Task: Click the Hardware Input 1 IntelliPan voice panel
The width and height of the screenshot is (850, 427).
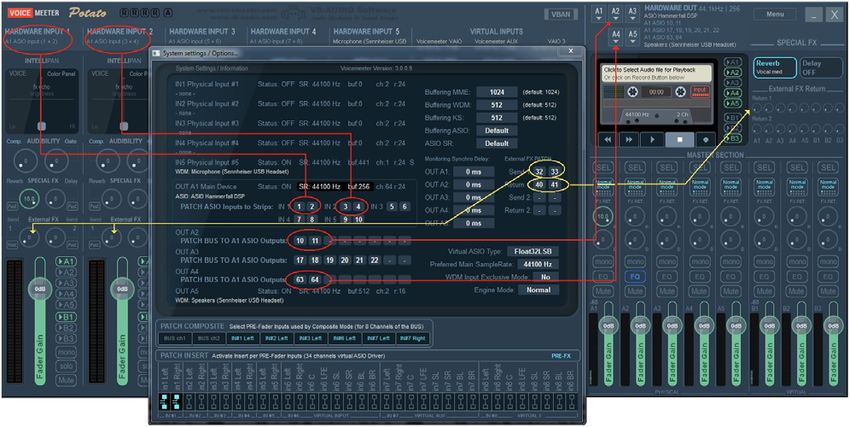Action: point(42,101)
